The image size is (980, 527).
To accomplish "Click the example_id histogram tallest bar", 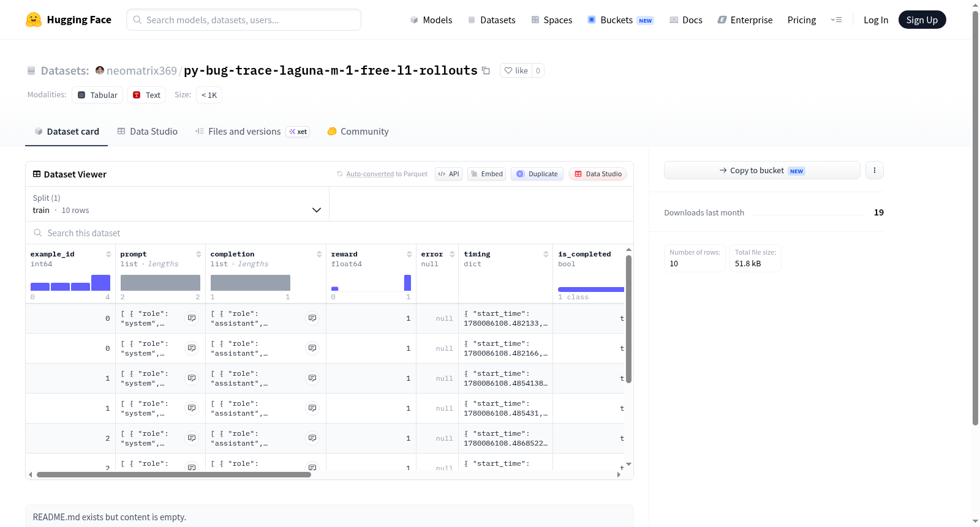I will point(100,283).
